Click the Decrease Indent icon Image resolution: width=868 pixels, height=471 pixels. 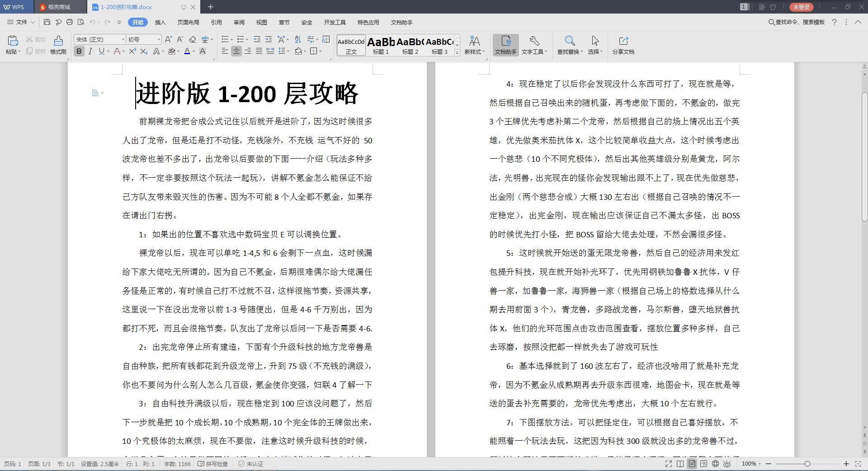click(x=257, y=39)
